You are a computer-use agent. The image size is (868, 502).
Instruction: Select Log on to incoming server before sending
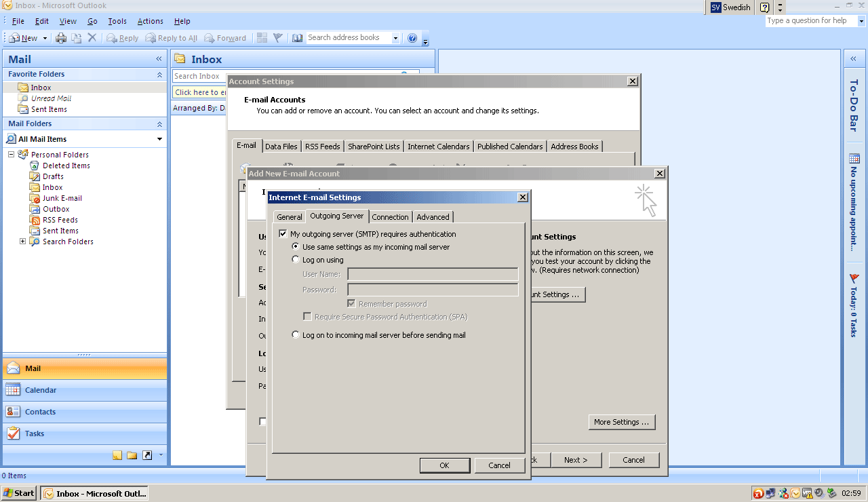(x=296, y=335)
